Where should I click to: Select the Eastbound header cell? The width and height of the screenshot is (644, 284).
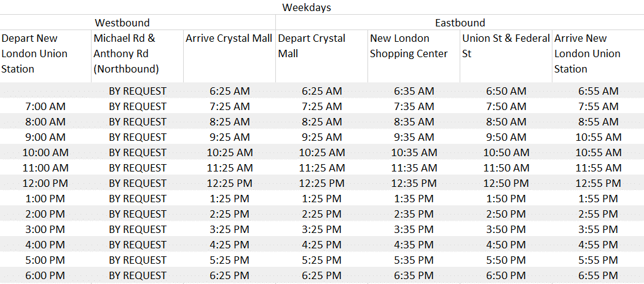460,22
